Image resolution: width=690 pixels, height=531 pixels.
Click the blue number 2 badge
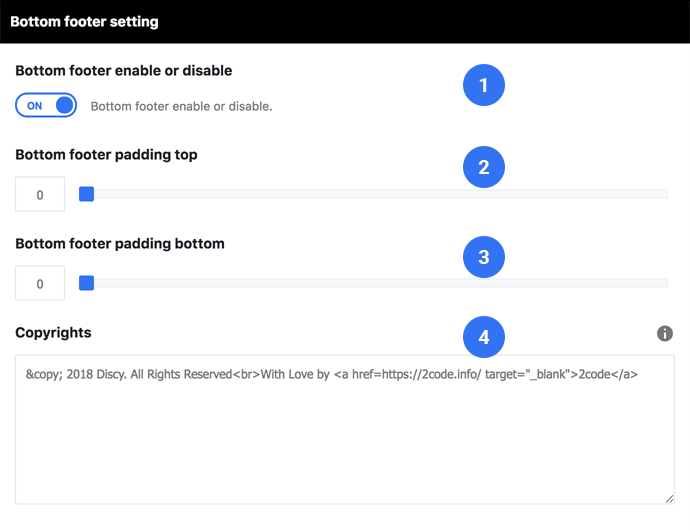[x=484, y=167]
